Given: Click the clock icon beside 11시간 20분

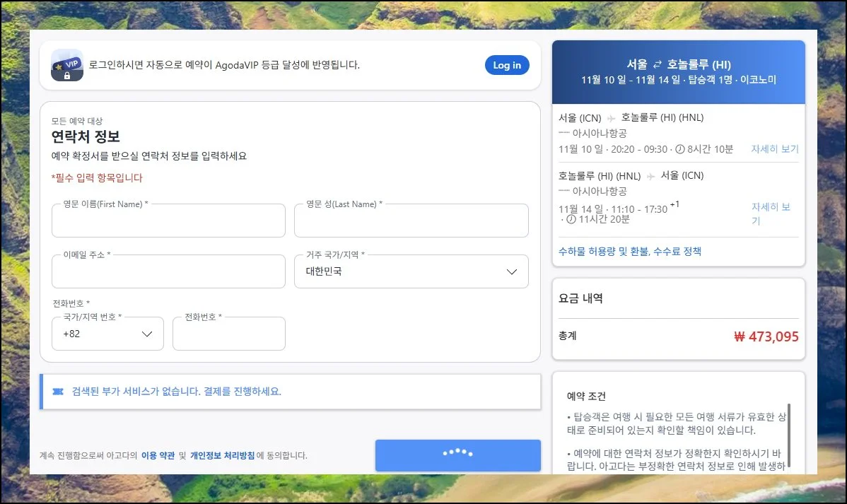Looking at the screenshot, I should click(x=571, y=219).
